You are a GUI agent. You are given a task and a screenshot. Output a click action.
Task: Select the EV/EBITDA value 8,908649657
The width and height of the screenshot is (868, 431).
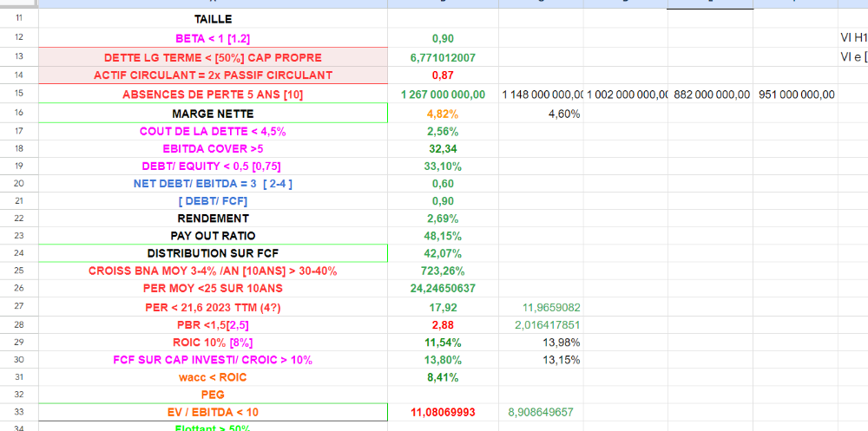click(x=541, y=412)
